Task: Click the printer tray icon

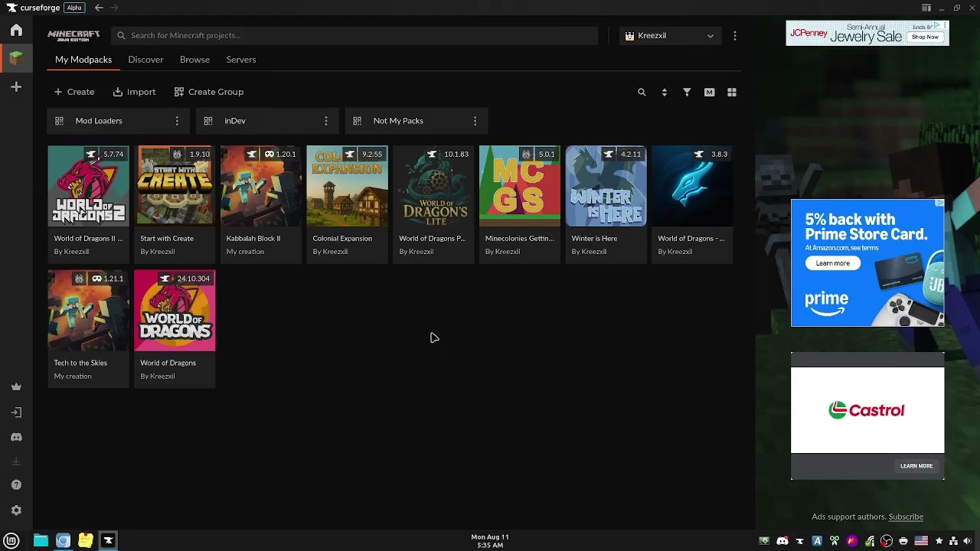Action: [x=903, y=541]
